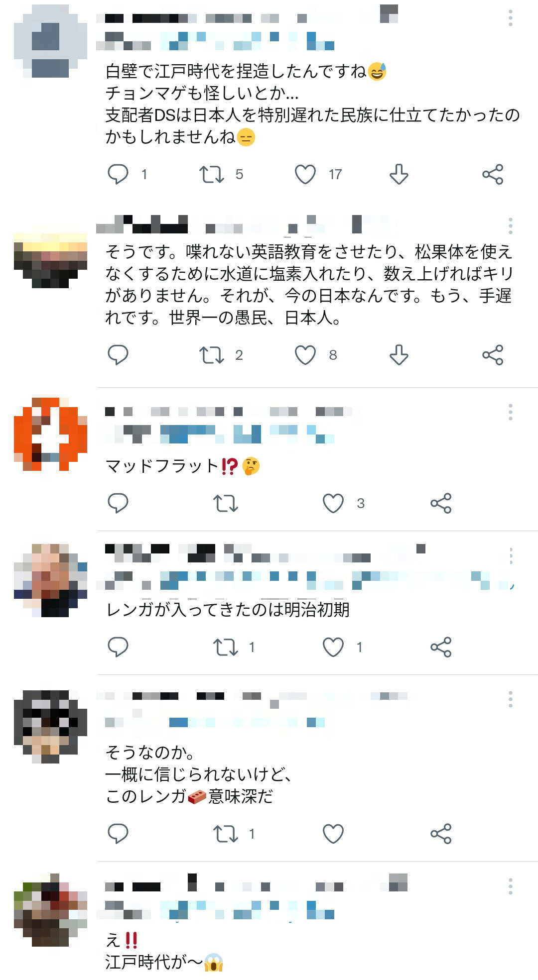Retweet the 喋れない英語教育 tweet
This screenshot has width=538, height=980.
212,355
